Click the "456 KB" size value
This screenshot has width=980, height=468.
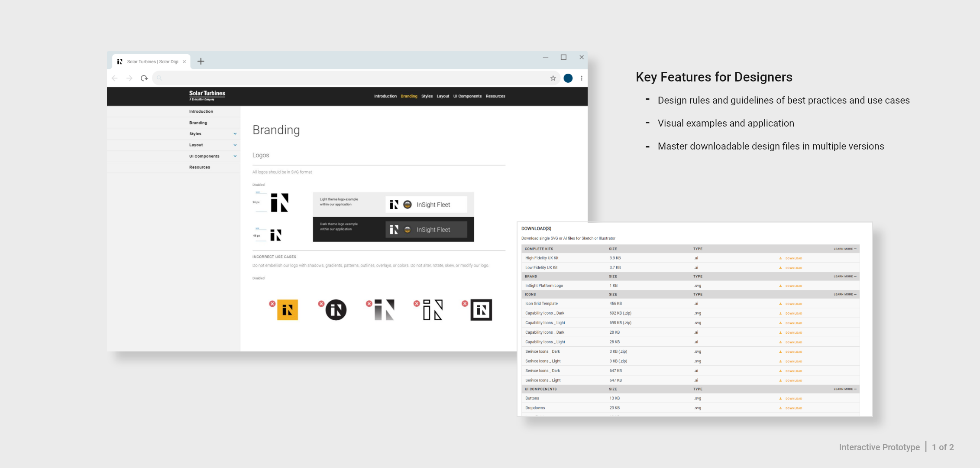click(x=615, y=304)
